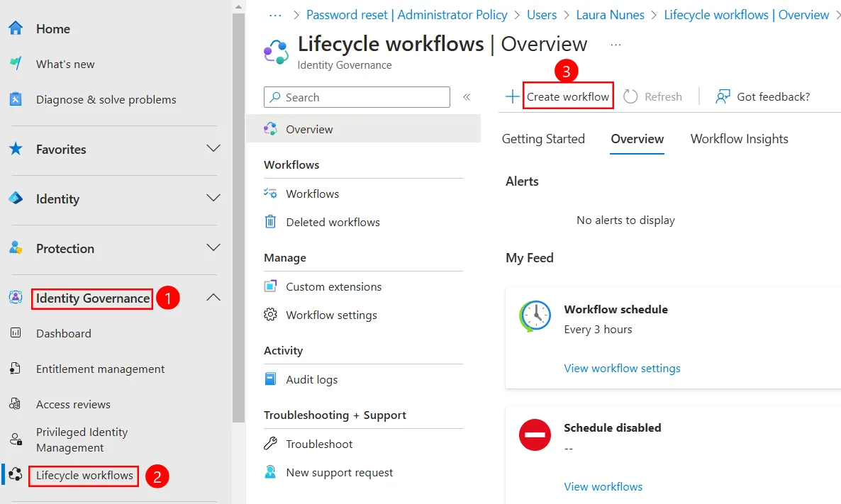Click the Protection person-lock icon
The height and width of the screenshot is (504, 841).
coord(16,247)
